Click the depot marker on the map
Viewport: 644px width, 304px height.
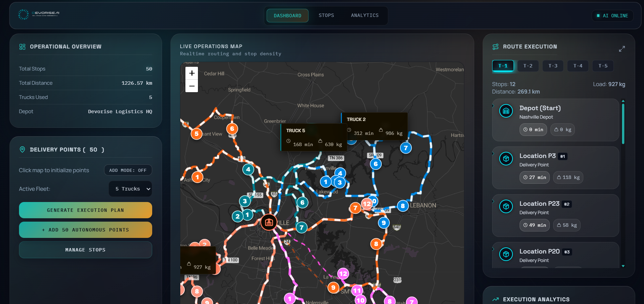click(x=269, y=222)
